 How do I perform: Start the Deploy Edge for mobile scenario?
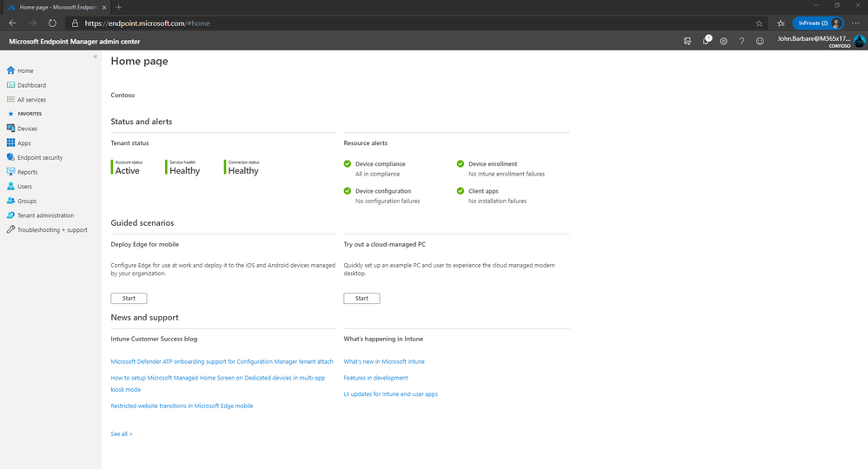129,298
